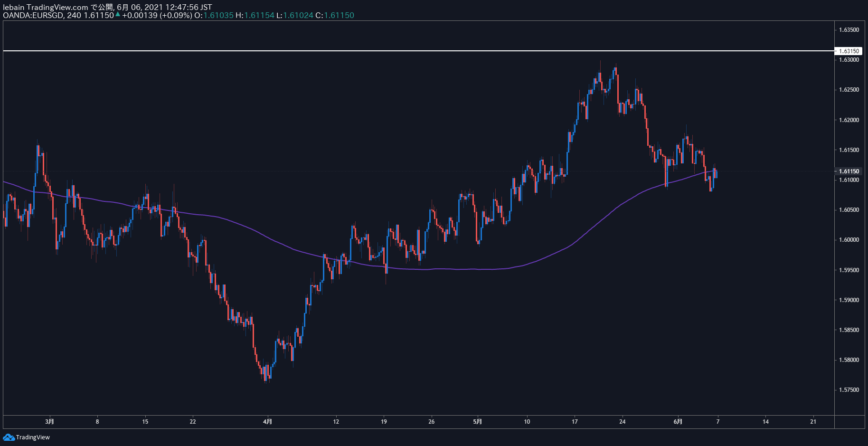Viewport: 868px width, 446px height.
Task: Click the 15 date label on time axis
Action: tap(145, 421)
